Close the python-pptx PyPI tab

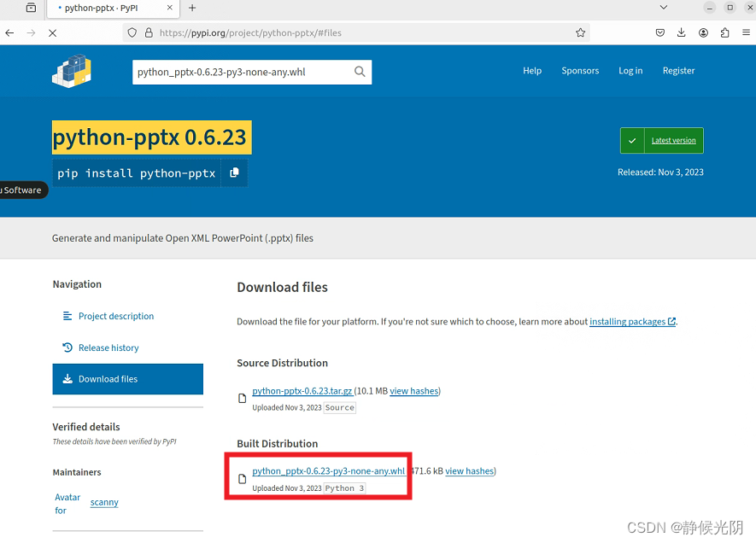click(x=170, y=8)
